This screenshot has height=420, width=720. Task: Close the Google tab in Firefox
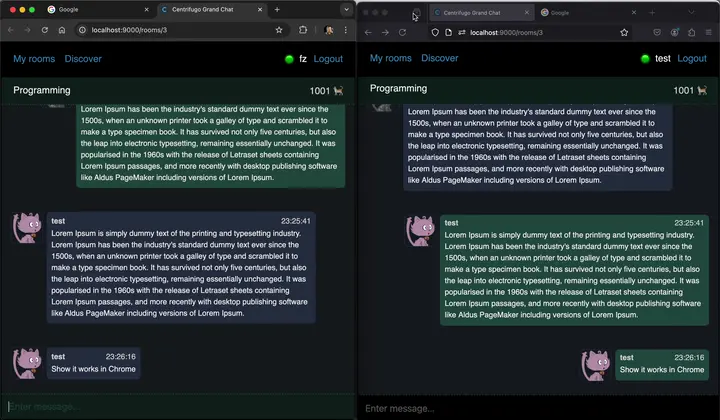(x=634, y=13)
